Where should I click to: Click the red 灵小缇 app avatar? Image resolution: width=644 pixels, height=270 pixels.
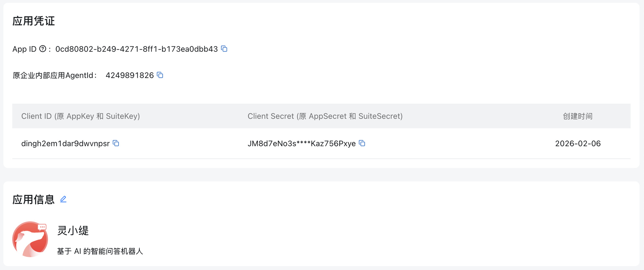click(x=30, y=239)
